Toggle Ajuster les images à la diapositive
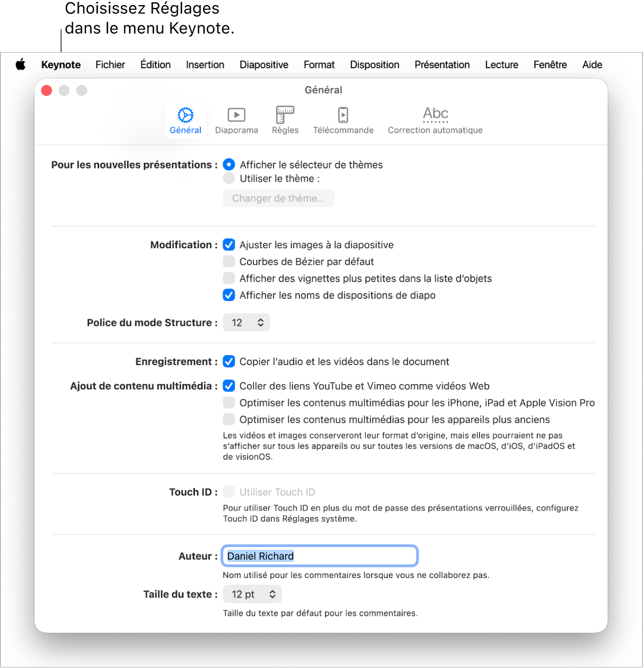The width and height of the screenshot is (644, 668). [229, 244]
